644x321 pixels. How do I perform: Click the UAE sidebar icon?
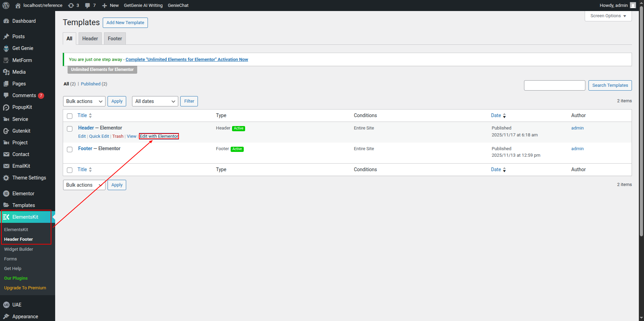pos(6,305)
